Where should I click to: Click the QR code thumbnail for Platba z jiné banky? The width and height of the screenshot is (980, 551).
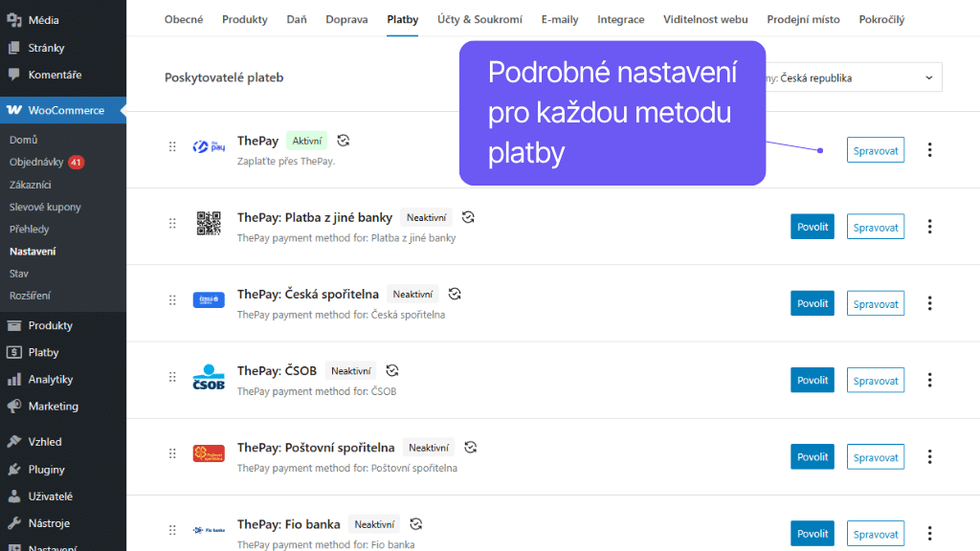[x=209, y=223]
